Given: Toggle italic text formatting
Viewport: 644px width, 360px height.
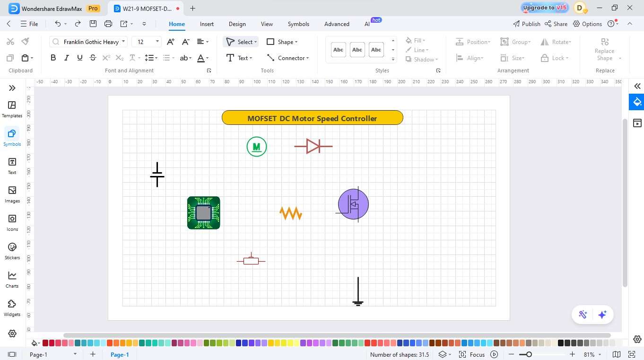Looking at the screenshot, I should [66, 58].
